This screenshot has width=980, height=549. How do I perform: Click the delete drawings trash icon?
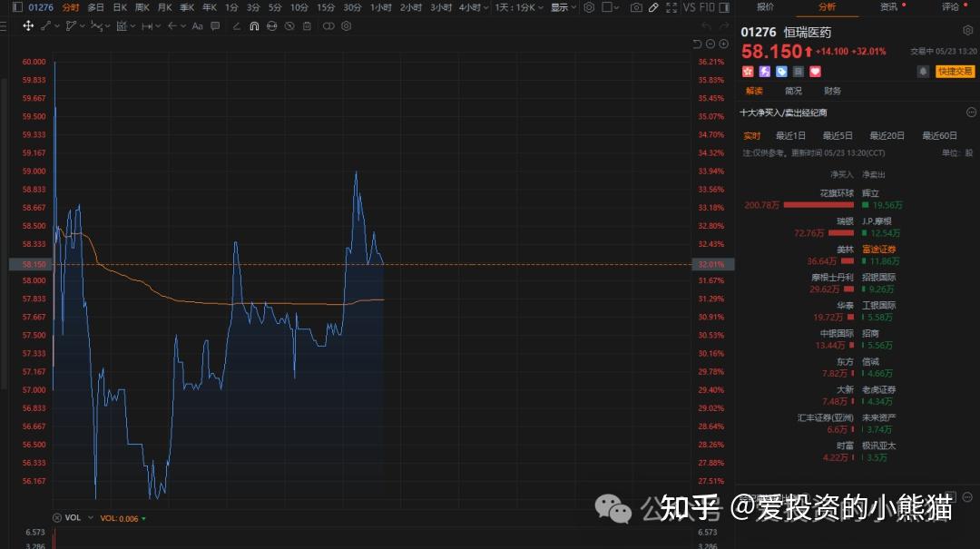[306, 26]
